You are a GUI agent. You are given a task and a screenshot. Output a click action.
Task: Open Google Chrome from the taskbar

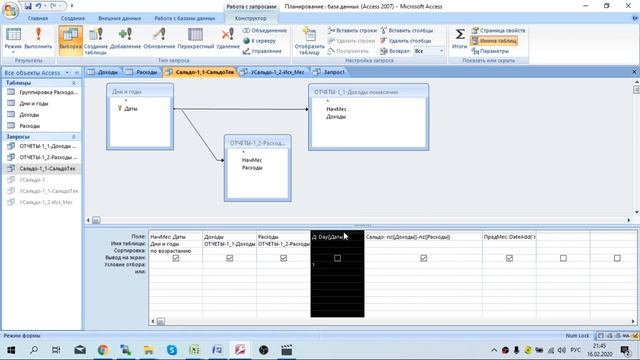(x=103, y=350)
